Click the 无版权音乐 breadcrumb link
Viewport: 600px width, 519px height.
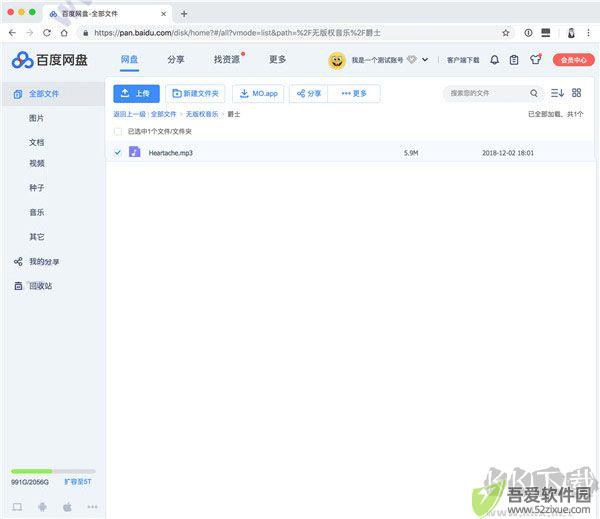click(x=202, y=114)
